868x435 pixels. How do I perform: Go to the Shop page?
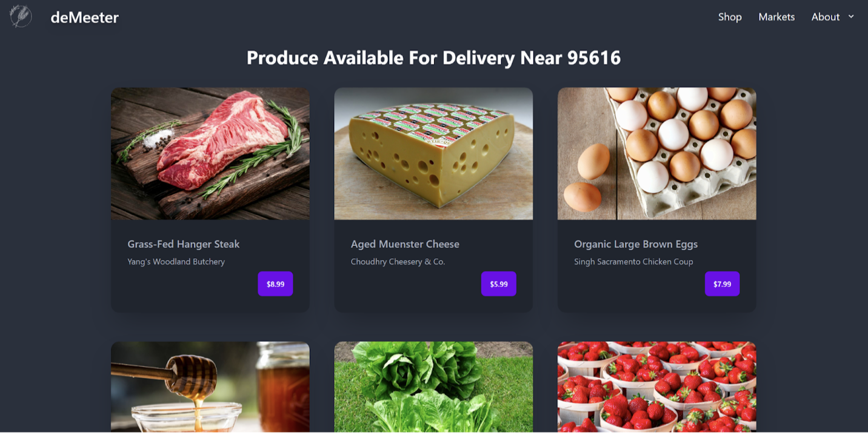pyautogui.click(x=730, y=17)
